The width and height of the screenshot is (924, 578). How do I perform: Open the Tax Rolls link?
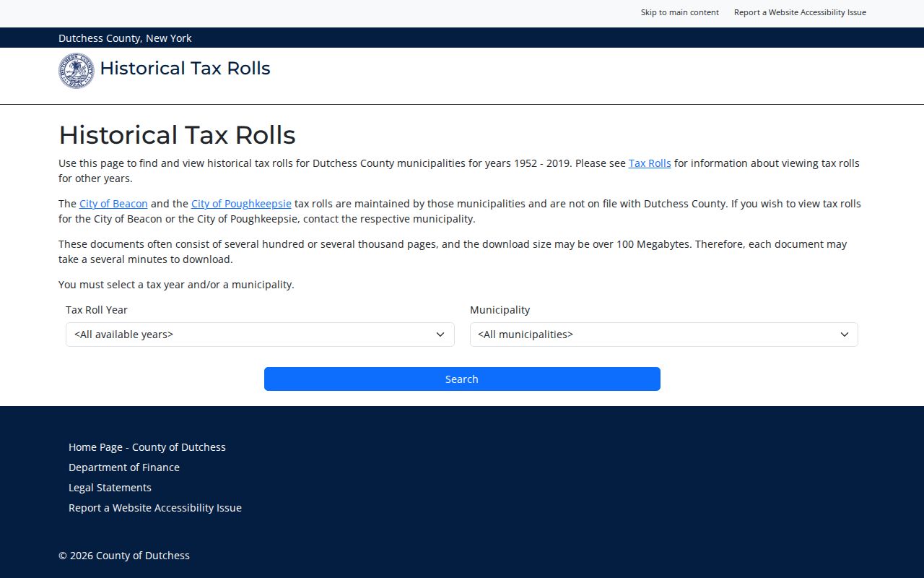(x=650, y=163)
